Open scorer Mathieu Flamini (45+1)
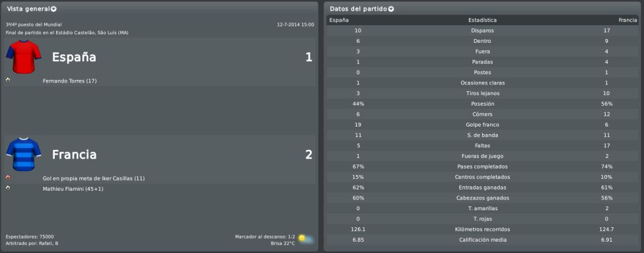The image size is (644, 253). click(x=72, y=189)
